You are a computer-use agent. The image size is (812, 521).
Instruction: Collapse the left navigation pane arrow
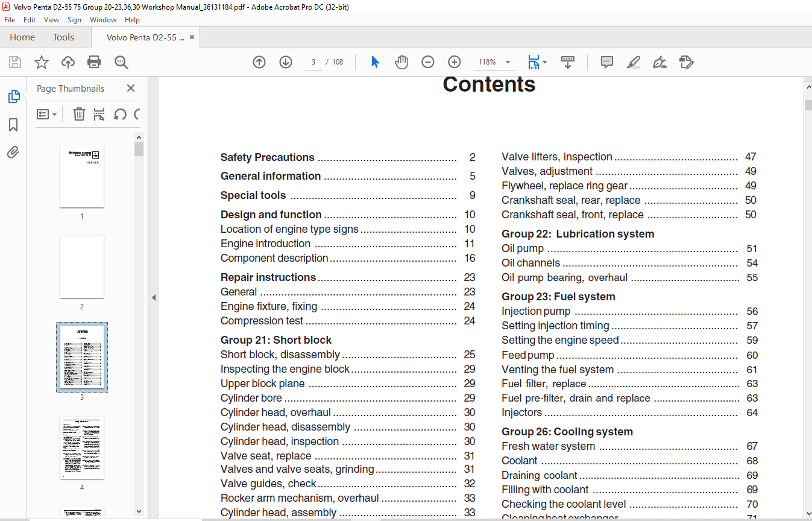tap(154, 297)
